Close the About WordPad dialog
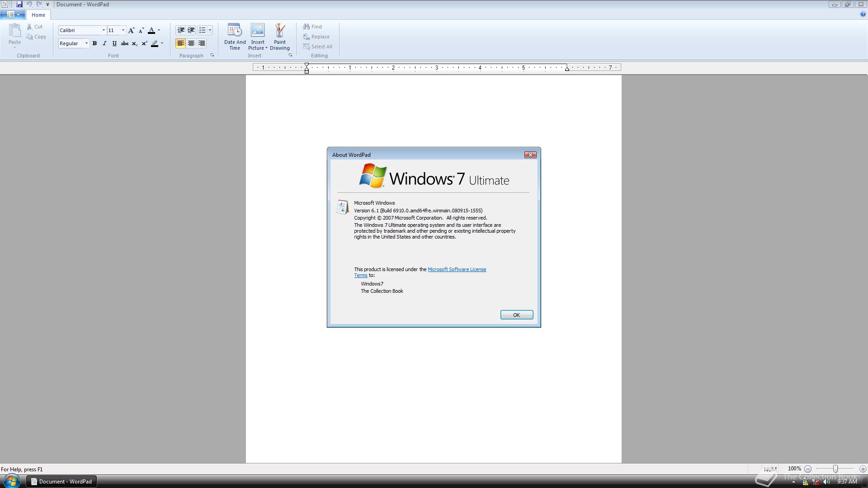Viewport: 868px width, 488px height. click(x=530, y=155)
